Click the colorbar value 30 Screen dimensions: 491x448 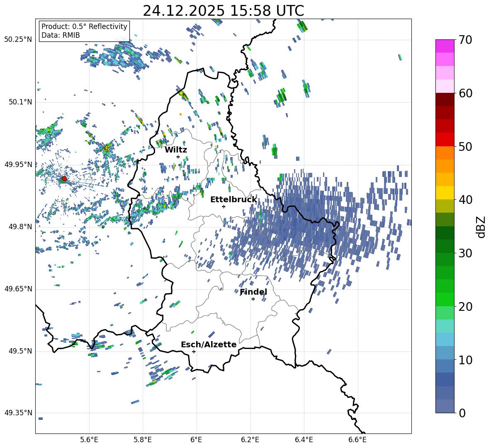pos(465,253)
